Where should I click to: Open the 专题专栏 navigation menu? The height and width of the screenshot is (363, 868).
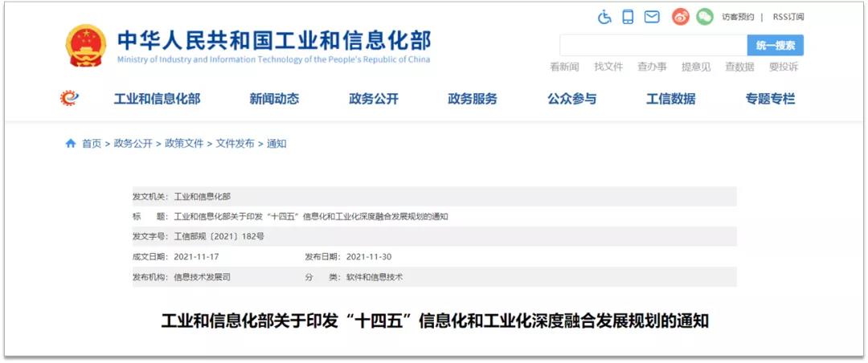point(770,99)
